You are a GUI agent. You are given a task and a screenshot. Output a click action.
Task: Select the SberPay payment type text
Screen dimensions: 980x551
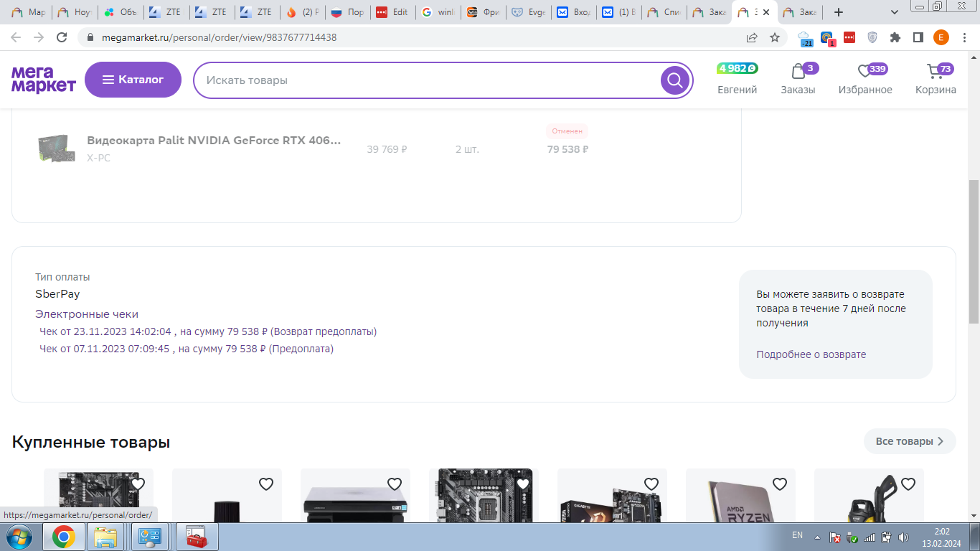(x=57, y=294)
